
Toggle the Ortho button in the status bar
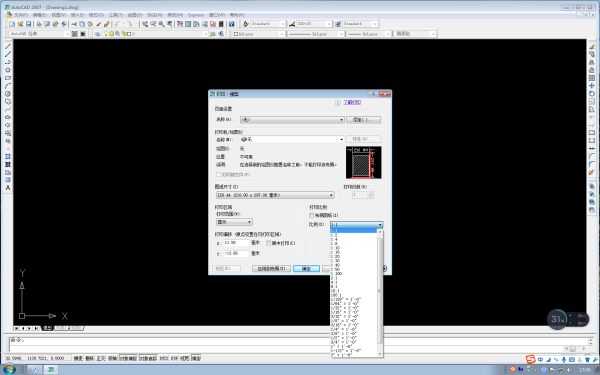click(x=101, y=359)
